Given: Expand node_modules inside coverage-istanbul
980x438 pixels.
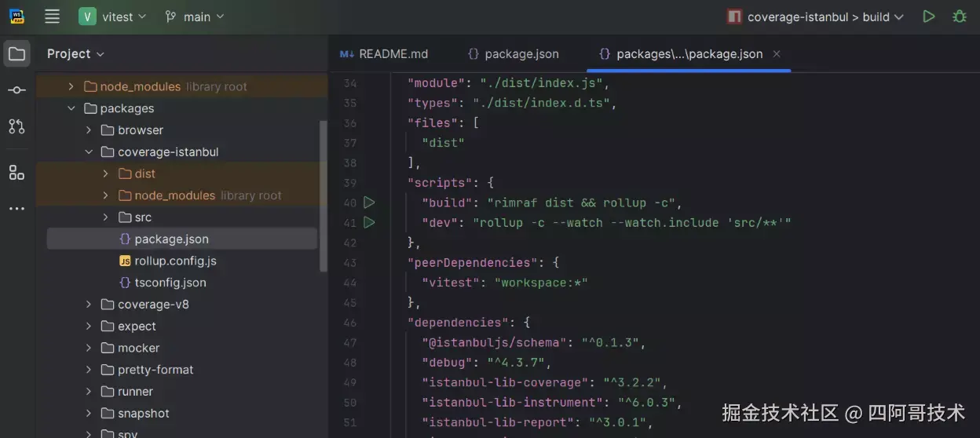Looking at the screenshot, I should tap(105, 195).
